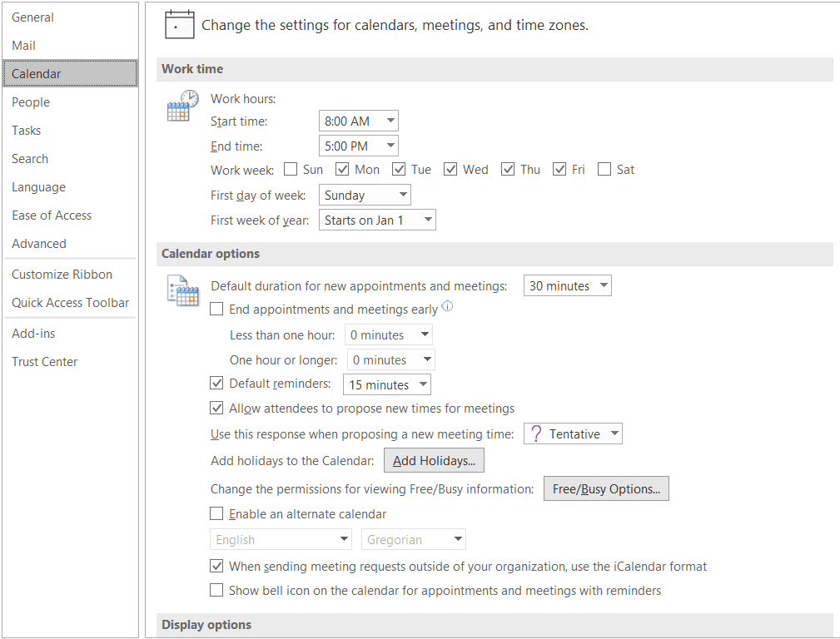Uncheck Wed in the work week

(x=450, y=169)
